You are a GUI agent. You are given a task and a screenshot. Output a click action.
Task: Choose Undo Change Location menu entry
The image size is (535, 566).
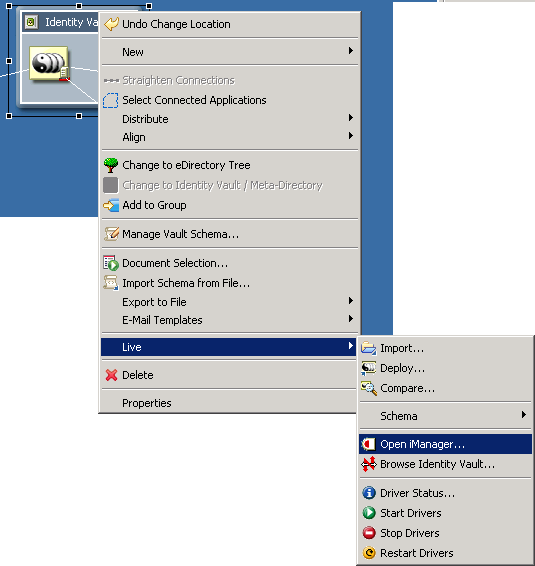point(230,24)
